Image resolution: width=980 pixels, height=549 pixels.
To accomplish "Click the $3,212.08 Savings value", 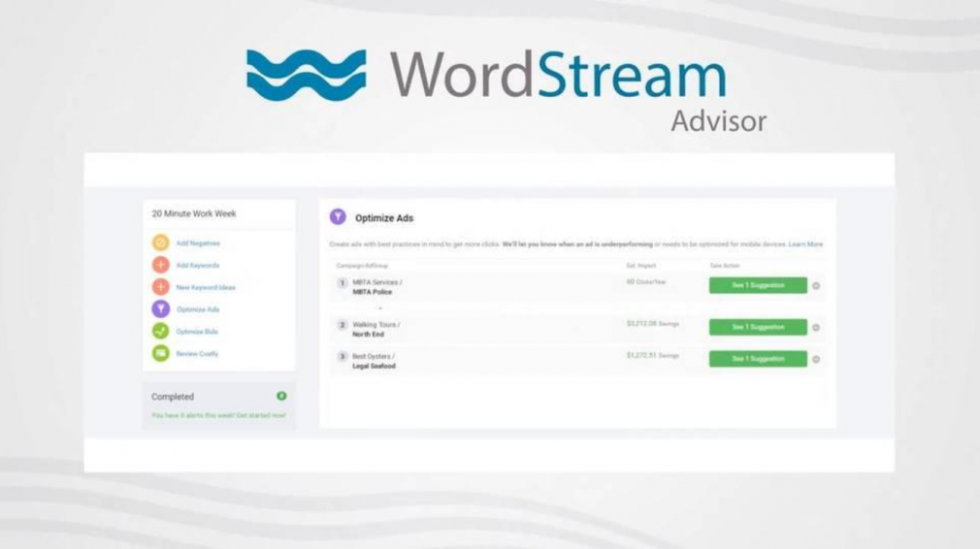I will (652, 324).
